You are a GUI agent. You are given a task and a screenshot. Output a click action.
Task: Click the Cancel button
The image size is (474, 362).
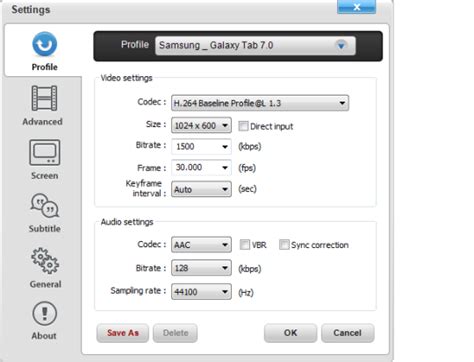coord(347,333)
